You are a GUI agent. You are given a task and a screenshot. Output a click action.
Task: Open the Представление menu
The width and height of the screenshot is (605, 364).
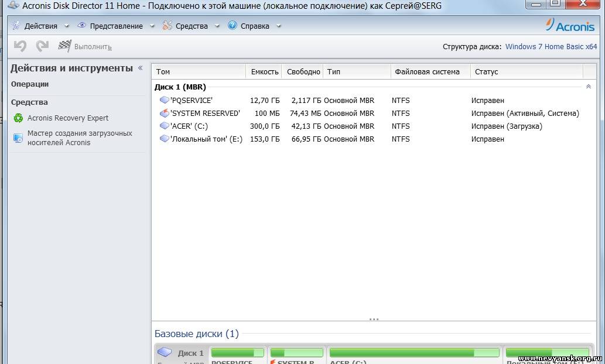[x=116, y=26]
